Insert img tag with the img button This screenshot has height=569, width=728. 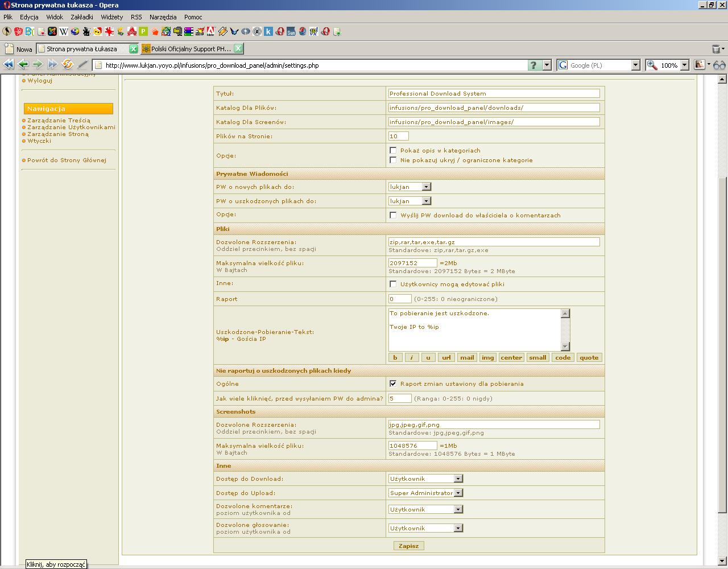click(487, 357)
